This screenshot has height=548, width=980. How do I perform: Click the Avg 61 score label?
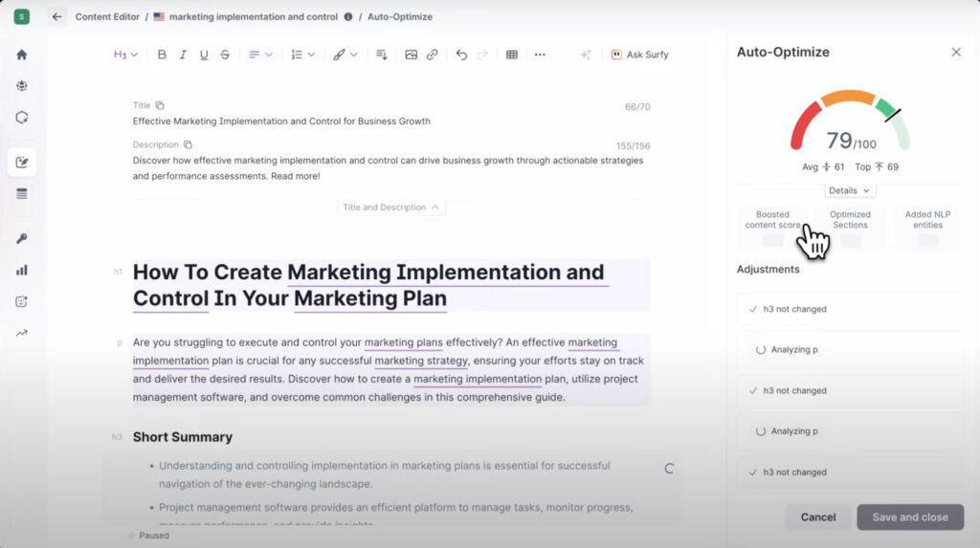point(823,166)
